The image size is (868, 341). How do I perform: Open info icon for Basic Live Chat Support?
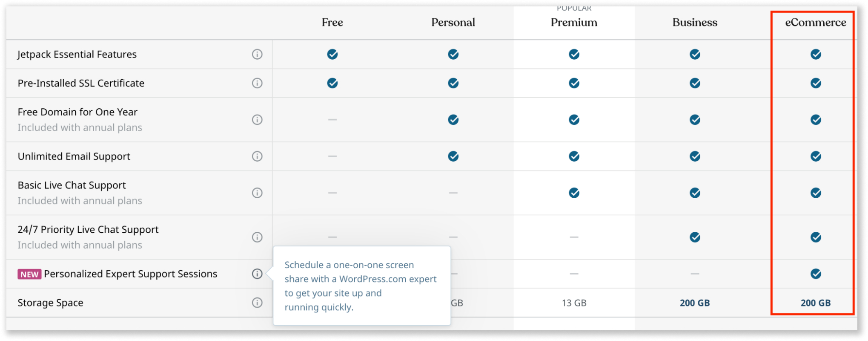[x=257, y=193]
